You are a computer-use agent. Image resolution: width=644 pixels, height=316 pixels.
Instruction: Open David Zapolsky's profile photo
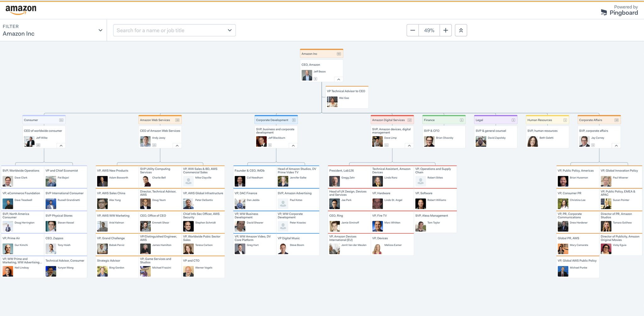coord(481,142)
